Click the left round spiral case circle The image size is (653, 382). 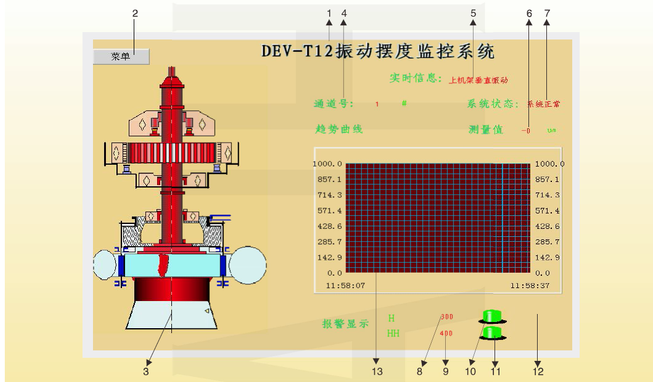point(105,265)
